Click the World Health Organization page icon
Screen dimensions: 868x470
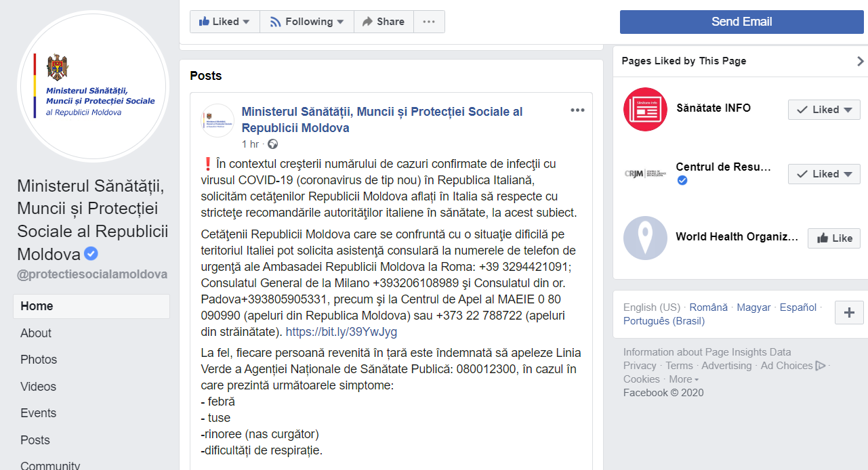[645, 238]
